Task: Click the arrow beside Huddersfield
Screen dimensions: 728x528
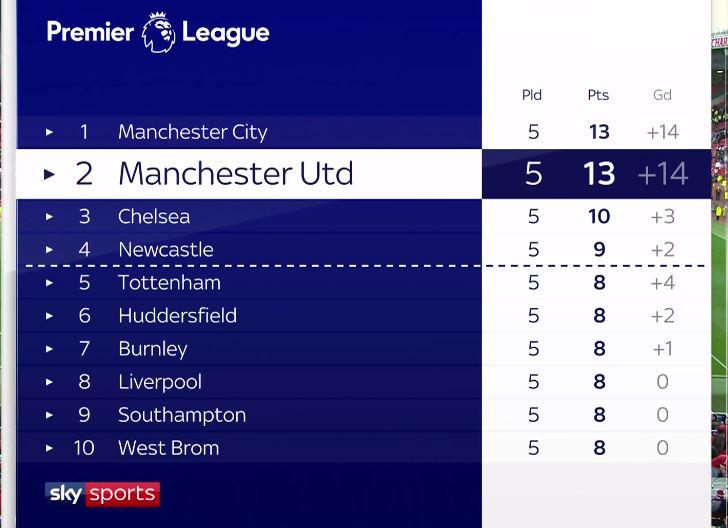Action: tap(49, 316)
